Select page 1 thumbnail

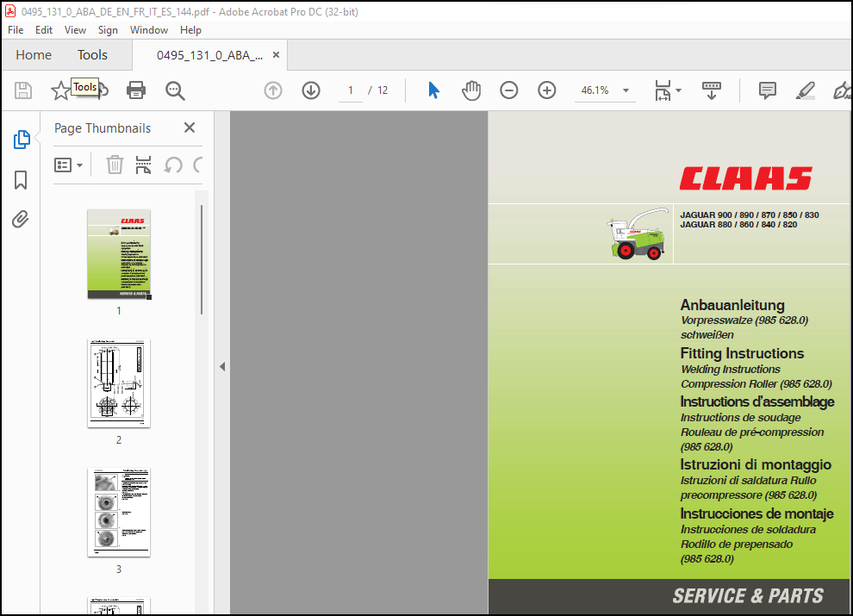pos(119,254)
